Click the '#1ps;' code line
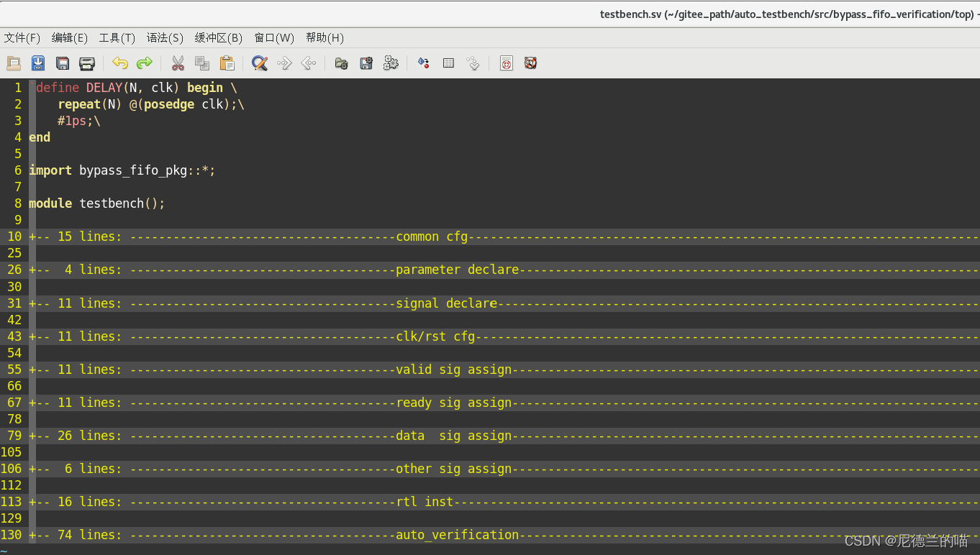980x555 pixels. pos(79,121)
